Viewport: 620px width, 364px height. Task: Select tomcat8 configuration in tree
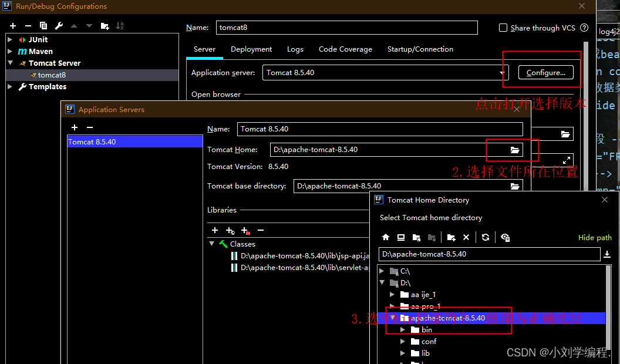93,75
